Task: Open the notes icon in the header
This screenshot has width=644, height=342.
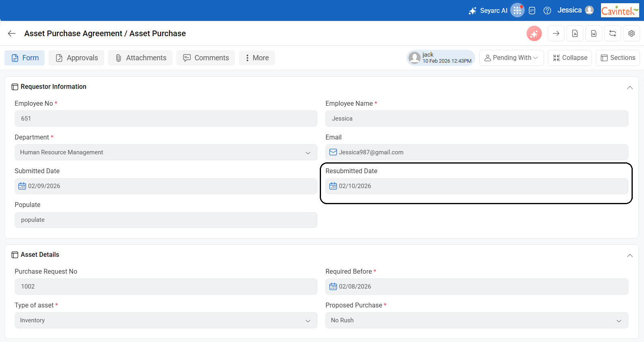Action: [x=532, y=11]
